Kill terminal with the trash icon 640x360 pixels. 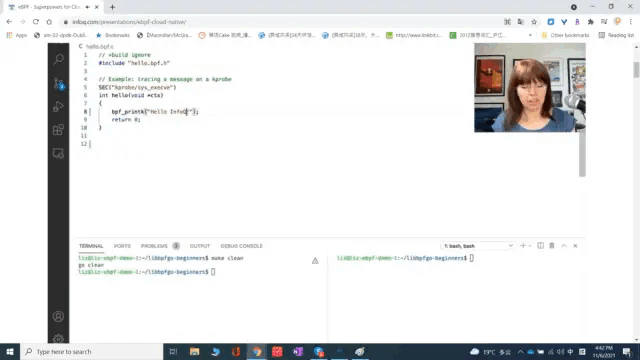coord(552,246)
